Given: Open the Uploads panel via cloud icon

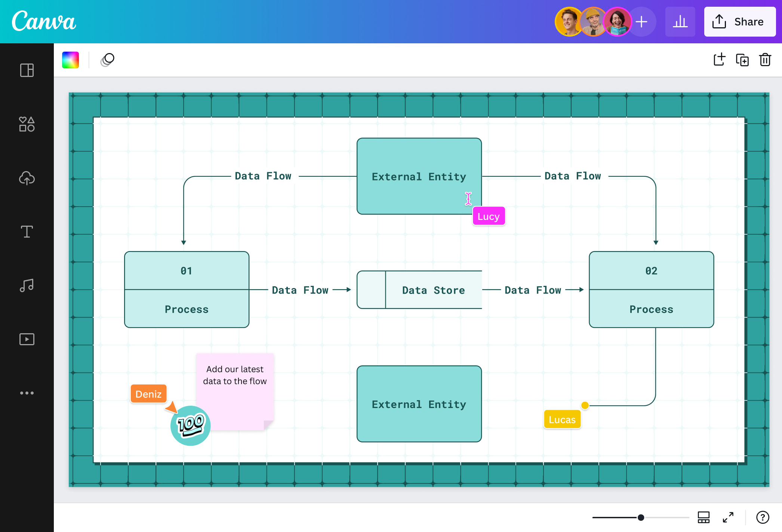Looking at the screenshot, I should [x=27, y=178].
